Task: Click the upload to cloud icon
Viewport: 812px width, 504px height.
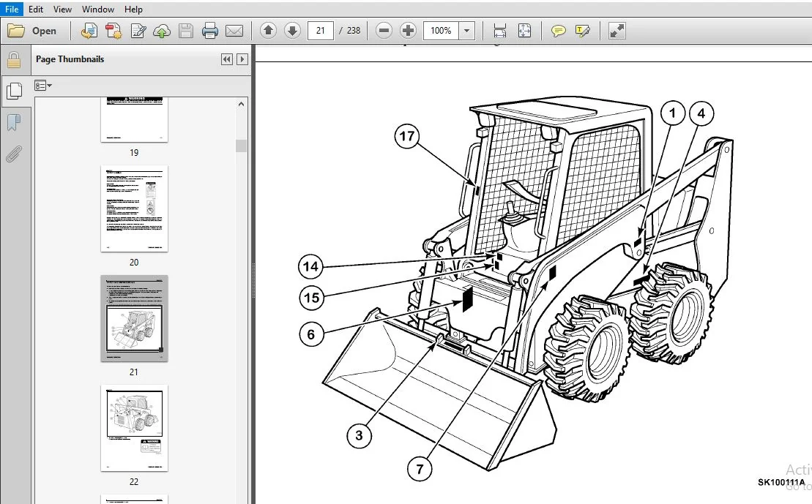Action: 162,31
